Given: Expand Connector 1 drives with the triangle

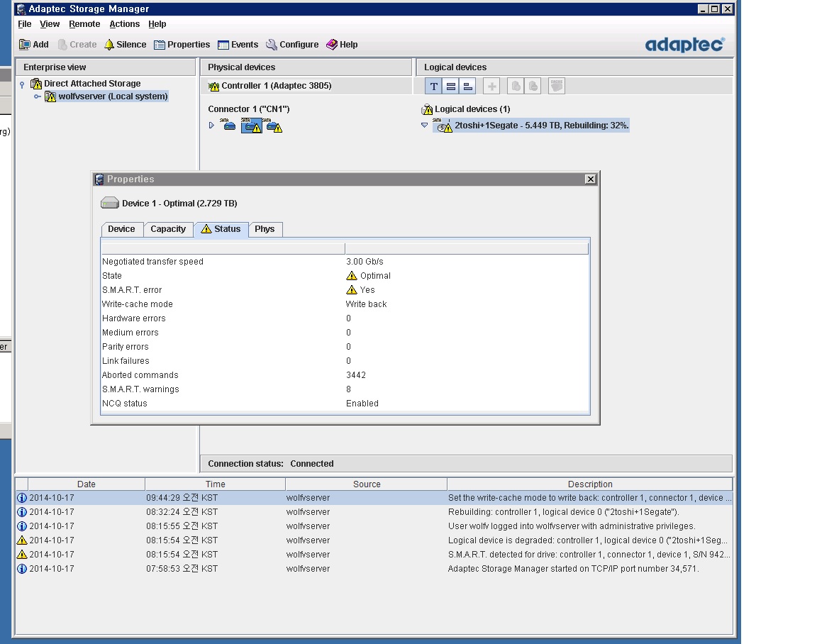Looking at the screenshot, I should tap(211, 126).
